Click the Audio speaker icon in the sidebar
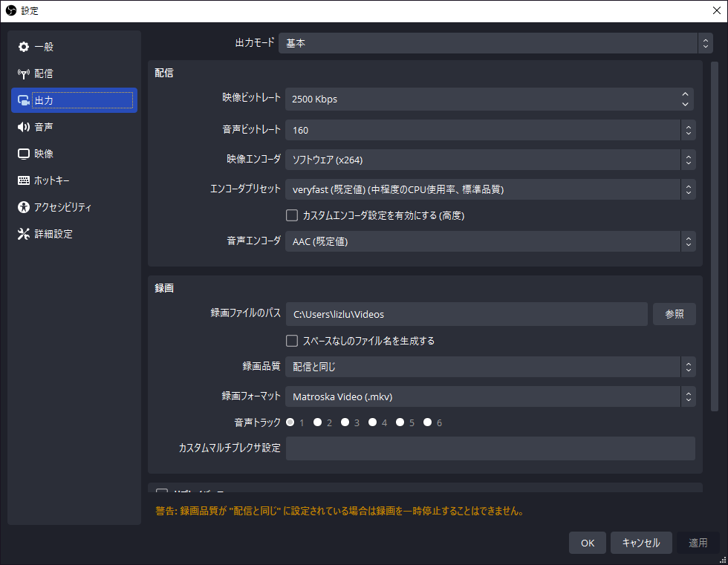 (x=23, y=127)
